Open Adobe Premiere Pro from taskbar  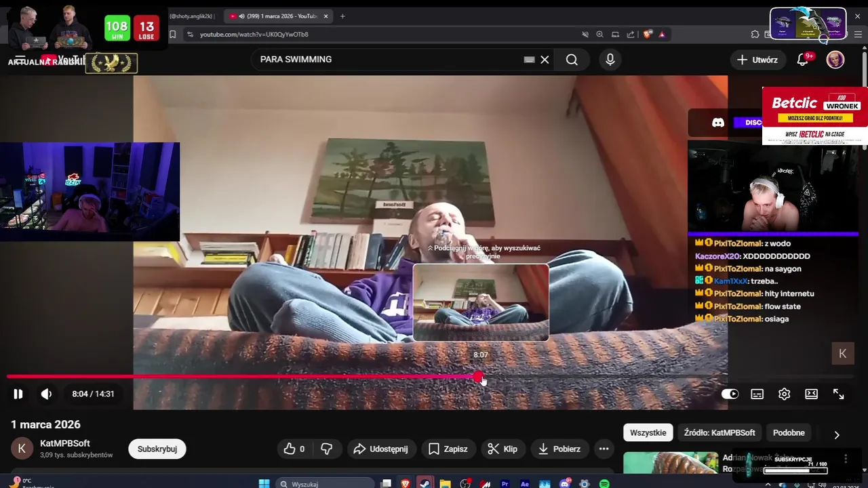tap(505, 484)
